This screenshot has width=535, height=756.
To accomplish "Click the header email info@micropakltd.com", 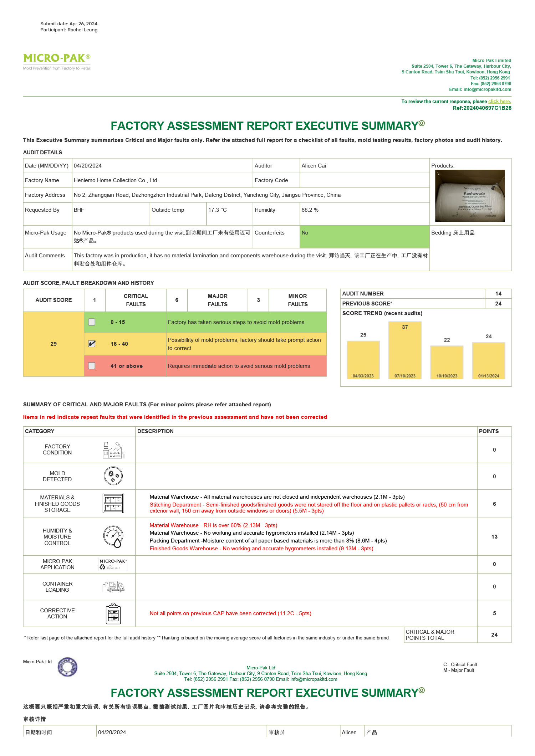I will point(487,89).
